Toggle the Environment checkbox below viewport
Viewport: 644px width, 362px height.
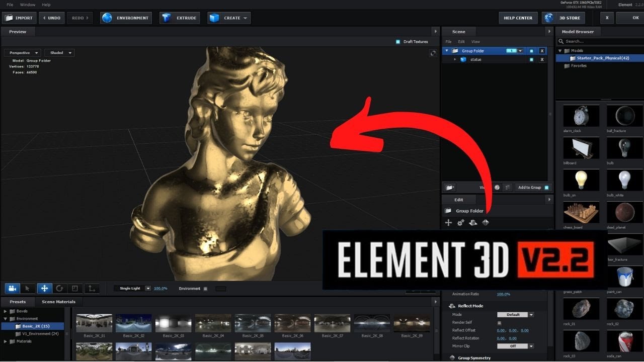pos(205,289)
